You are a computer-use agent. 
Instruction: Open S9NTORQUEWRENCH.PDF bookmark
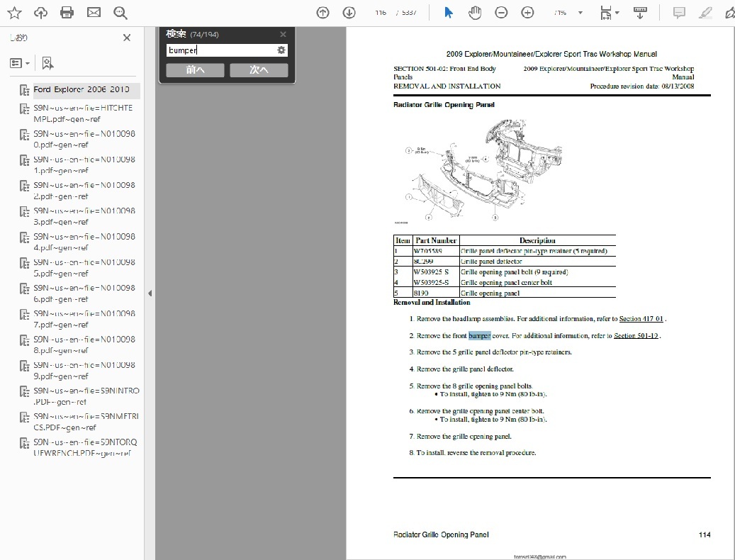tap(85, 447)
